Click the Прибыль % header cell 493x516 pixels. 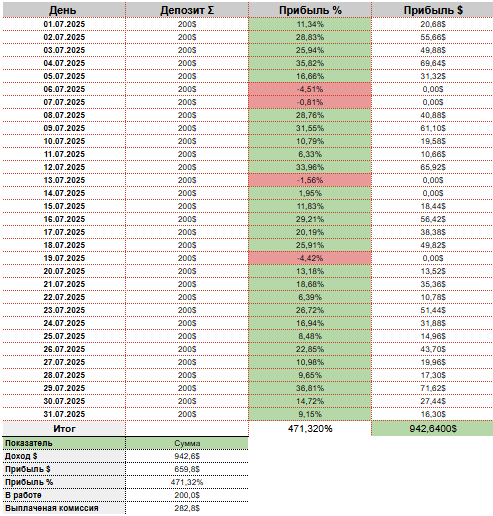[x=310, y=10]
